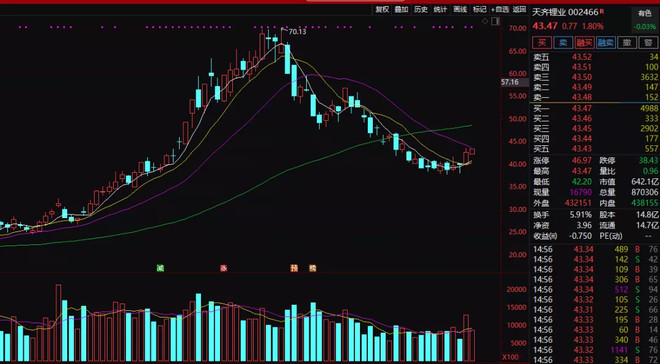
Task: Click the latest candlestick on the chart
Action: 472,151
